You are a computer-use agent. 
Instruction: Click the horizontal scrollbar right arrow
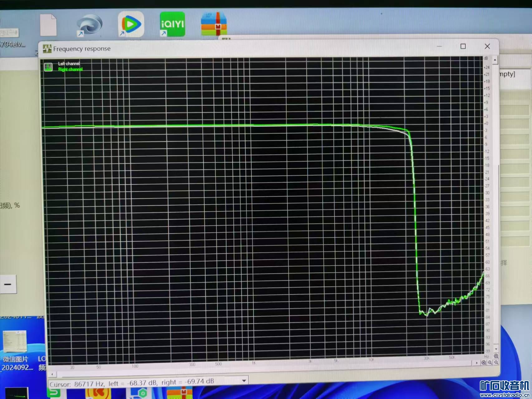[x=476, y=363]
